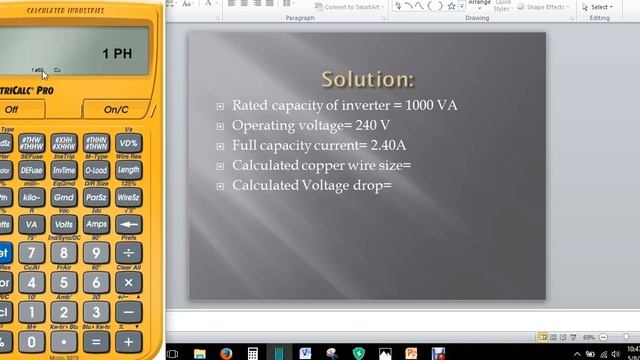This screenshot has height=360, width=640.
Task: Click the divide key on calculator
Action: coord(129,253)
